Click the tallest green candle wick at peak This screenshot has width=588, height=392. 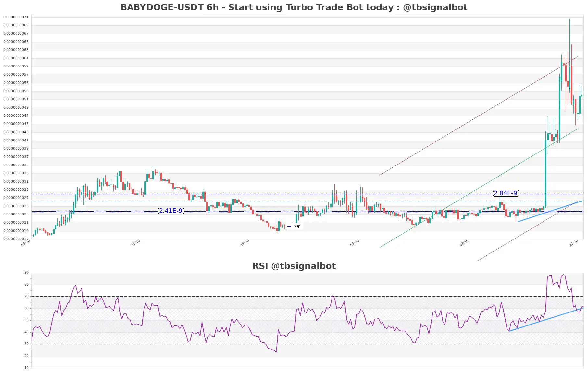(569, 42)
